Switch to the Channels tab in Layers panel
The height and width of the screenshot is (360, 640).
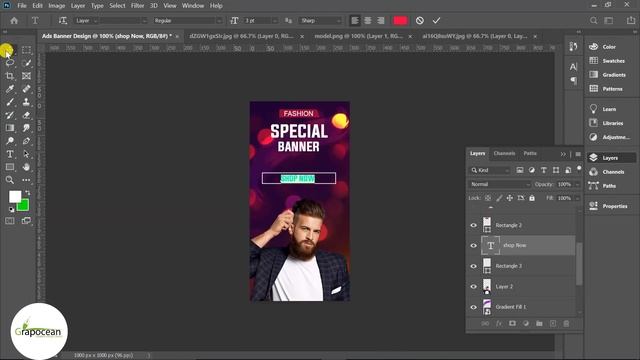coord(504,153)
